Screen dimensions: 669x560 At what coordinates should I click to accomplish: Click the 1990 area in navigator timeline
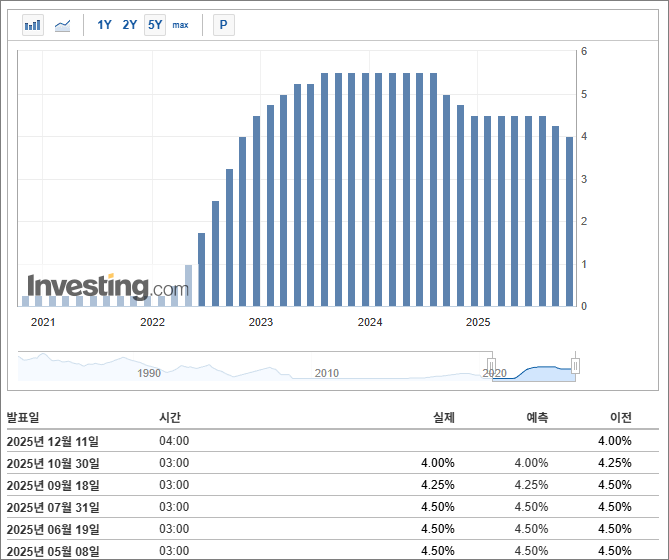(x=149, y=373)
